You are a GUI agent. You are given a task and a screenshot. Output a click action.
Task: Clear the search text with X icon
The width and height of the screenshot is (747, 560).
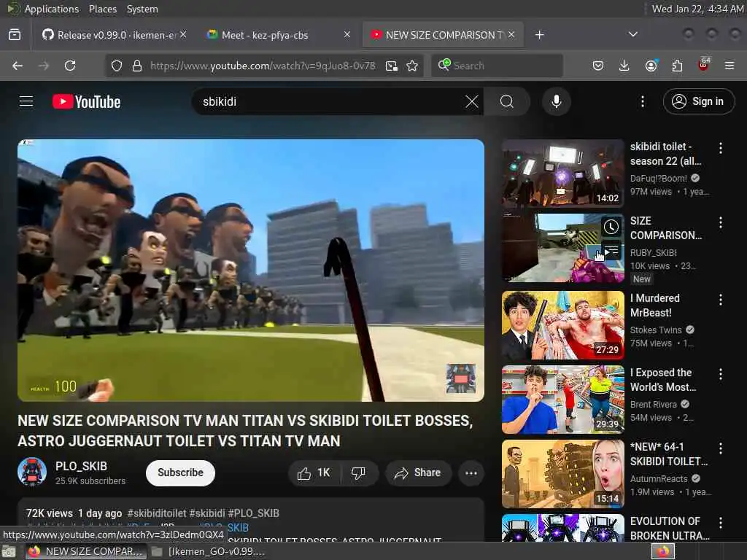click(472, 101)
